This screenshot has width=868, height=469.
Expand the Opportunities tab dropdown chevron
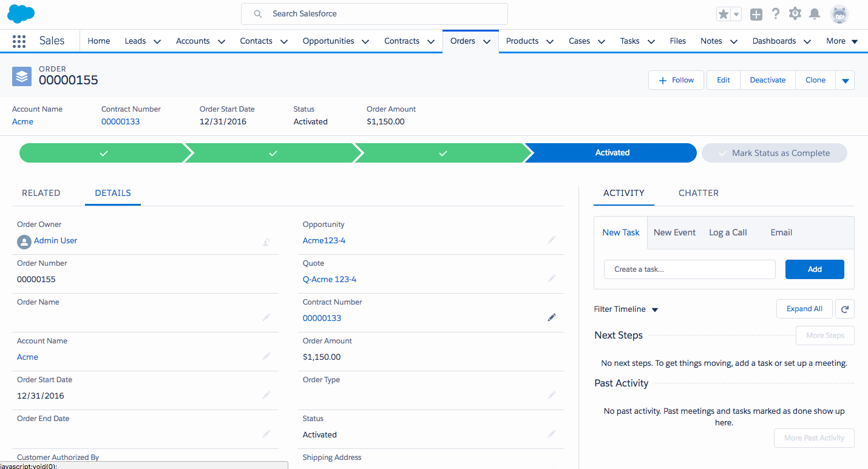pyautogui.click(x=365, y=42)
